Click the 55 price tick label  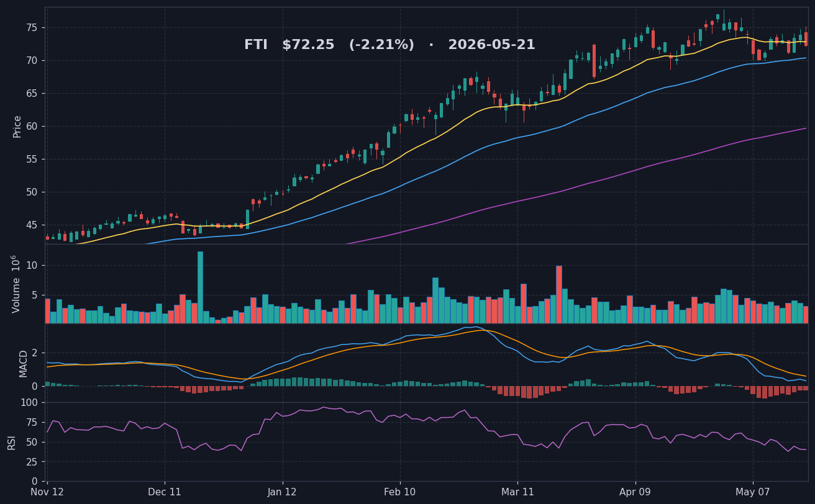point(32,160)
